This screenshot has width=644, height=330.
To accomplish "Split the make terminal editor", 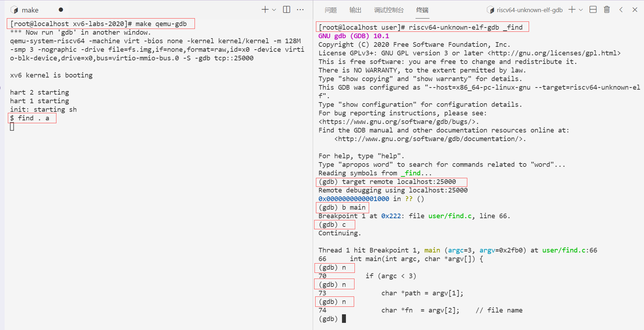I will (x=286, y=10).
